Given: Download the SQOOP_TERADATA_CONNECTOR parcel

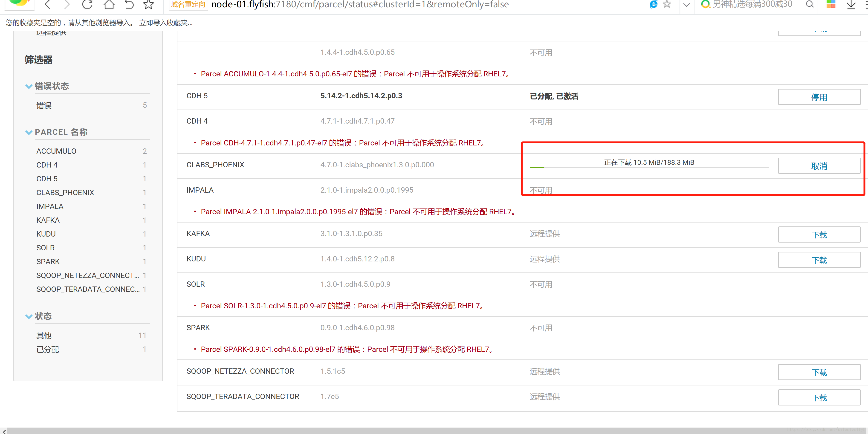Looking at the screenshot, I should coord(819,397).
